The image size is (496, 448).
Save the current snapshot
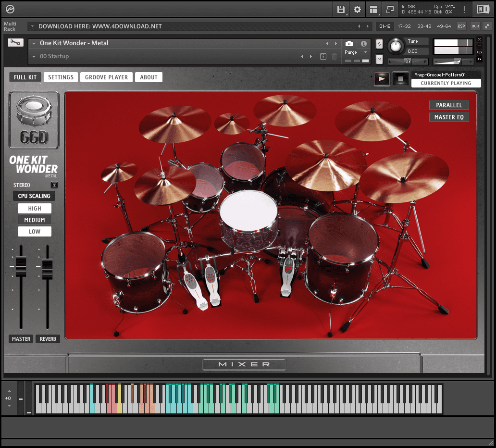coord(323,57)
